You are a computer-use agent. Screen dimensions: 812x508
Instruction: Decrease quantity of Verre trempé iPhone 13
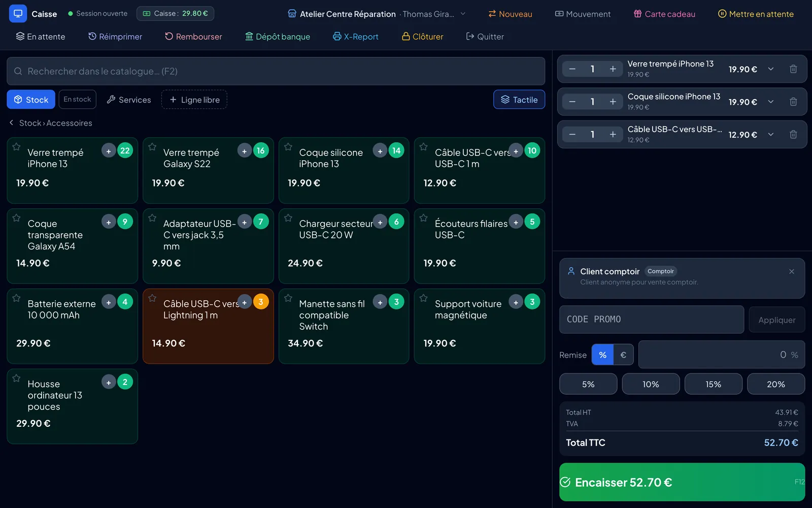click(x=572, y=69)
